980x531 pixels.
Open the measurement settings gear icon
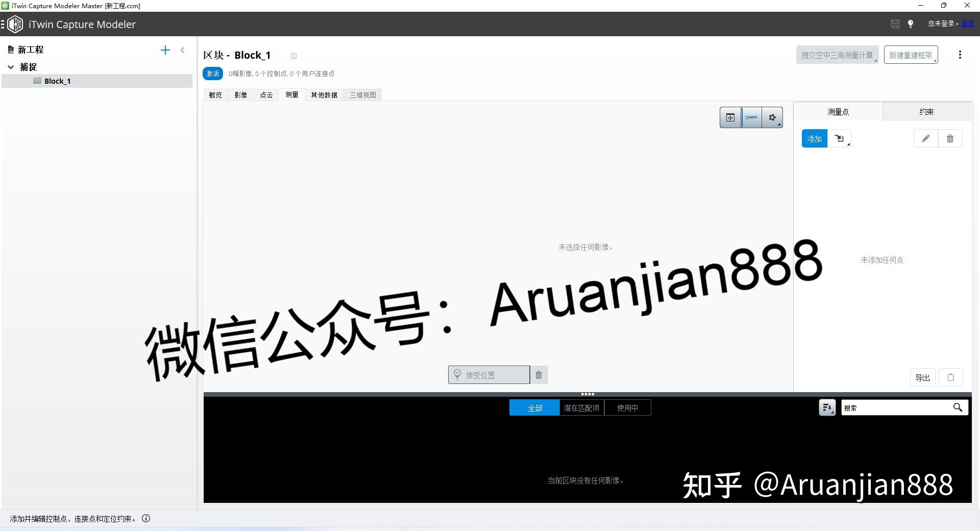pos(772,117)
